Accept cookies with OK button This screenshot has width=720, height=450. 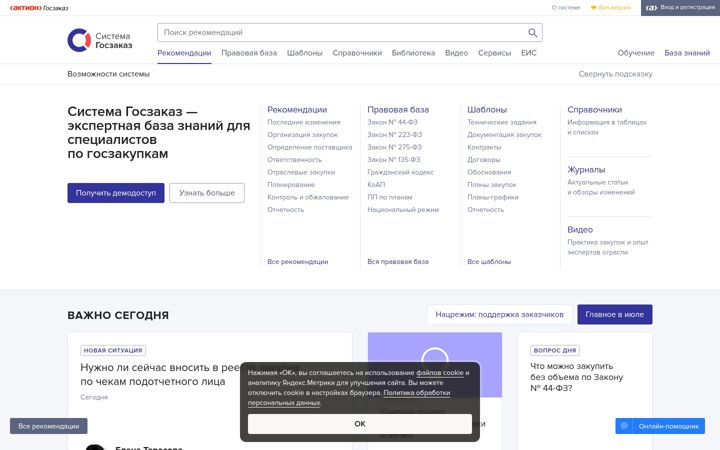[x=360, y=424]
